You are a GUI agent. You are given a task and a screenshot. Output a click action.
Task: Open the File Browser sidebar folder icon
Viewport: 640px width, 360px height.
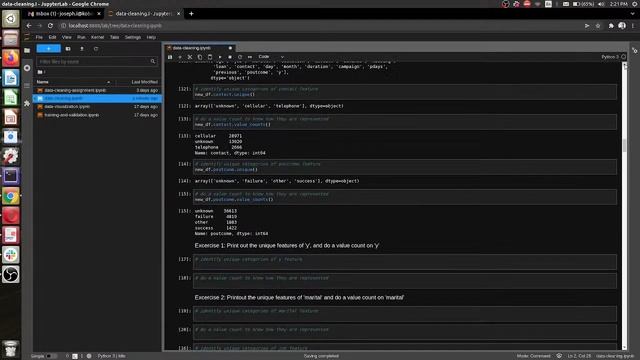click(27, 51)
